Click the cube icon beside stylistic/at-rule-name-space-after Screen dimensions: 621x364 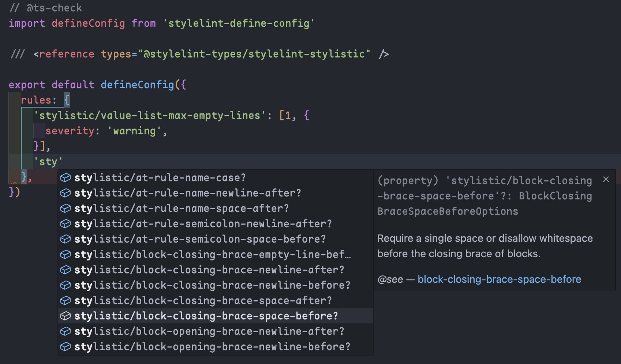[66, 209]
